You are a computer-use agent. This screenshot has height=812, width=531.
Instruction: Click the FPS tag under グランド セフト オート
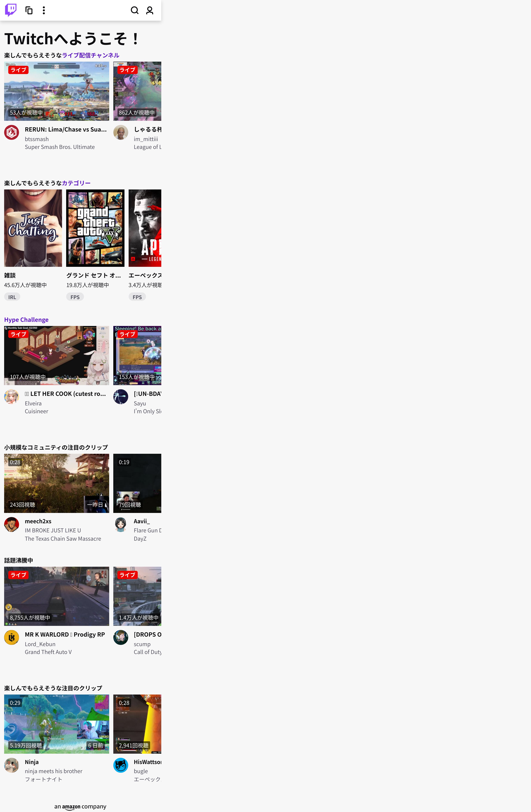[x=75, y=297]
